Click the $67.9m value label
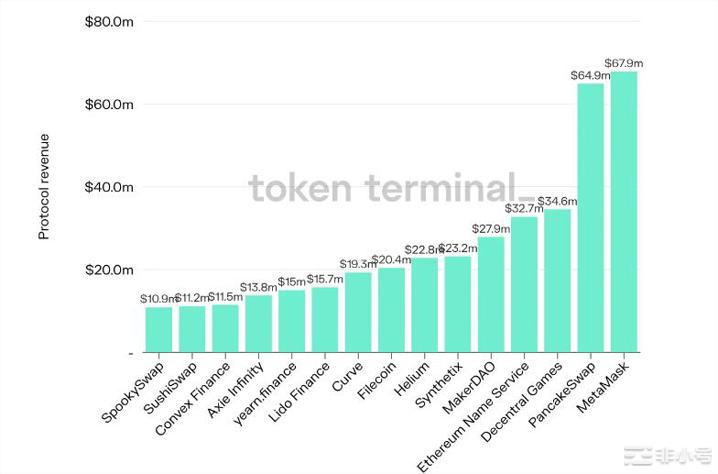This screenshot has height=474, width=718. coord(625,63)
